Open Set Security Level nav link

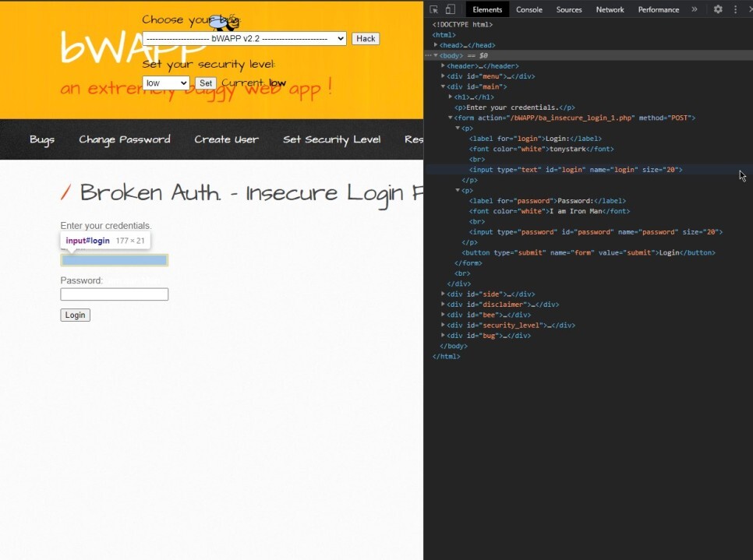click(x=332, y=139)
